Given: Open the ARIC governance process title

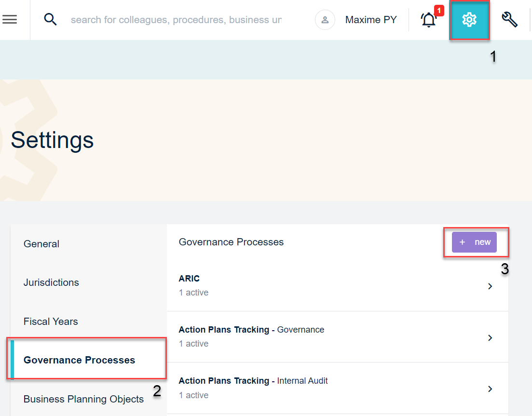Looking at the screenshot, I should (189, 279).
